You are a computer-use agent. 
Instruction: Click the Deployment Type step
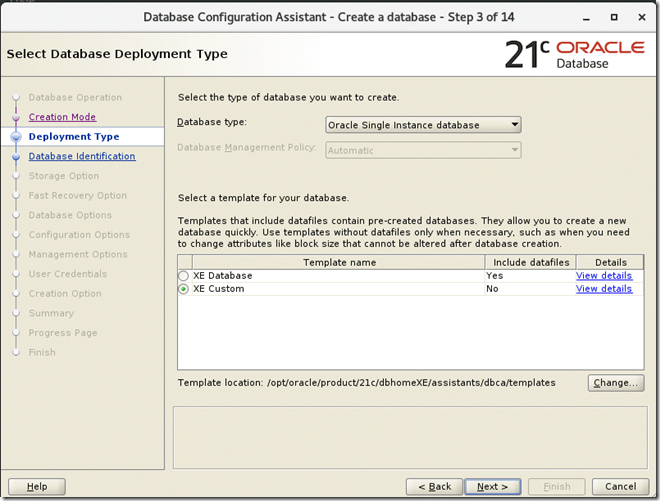74,137
